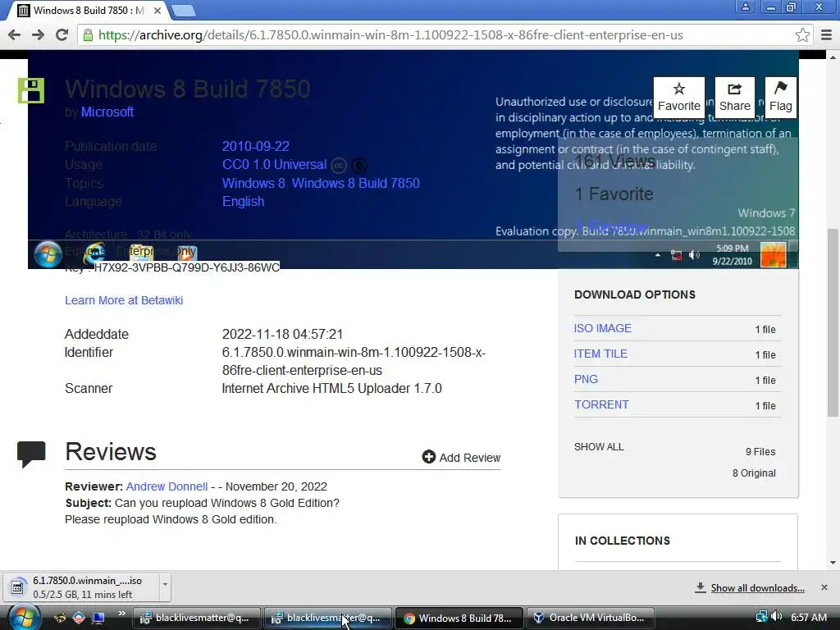The width and height of the screenshot is (840, 630).
Task: Click the Windows 8 topic link
Action: pos(253,183)
